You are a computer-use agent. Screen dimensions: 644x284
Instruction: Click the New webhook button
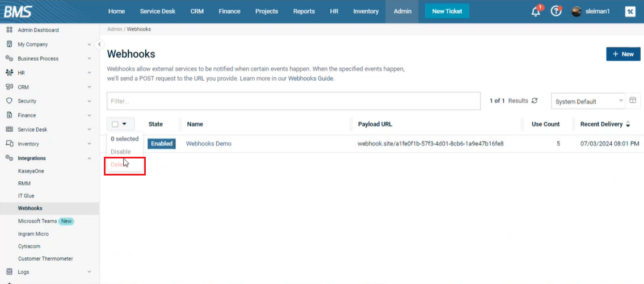(622, 54)
